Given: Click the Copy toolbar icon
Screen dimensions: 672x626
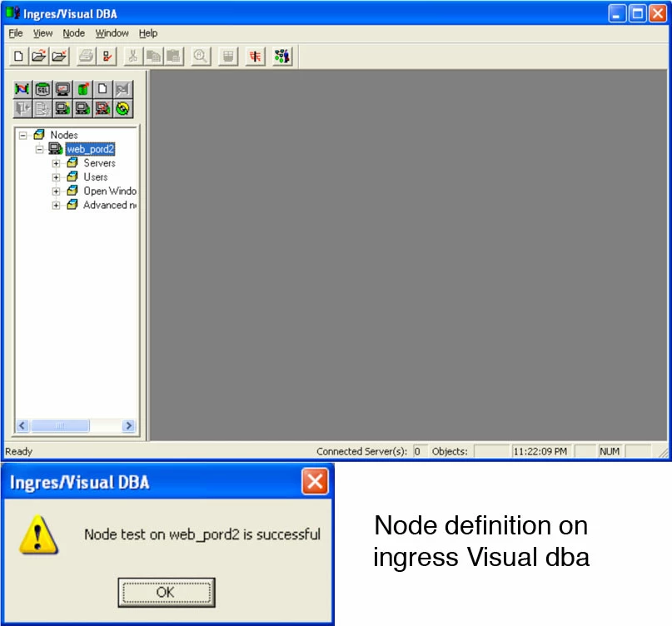Looking at the screenshot, I should (x=153, y=56).
